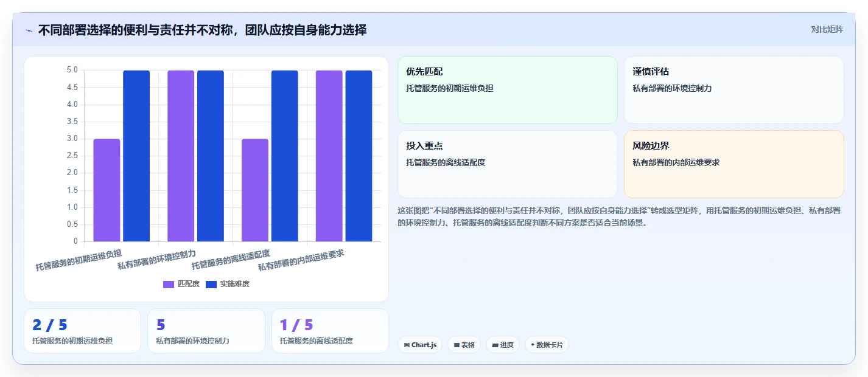Click the 表格 tag chip
This screenshot has width=868, height=377.
(464, 345)
